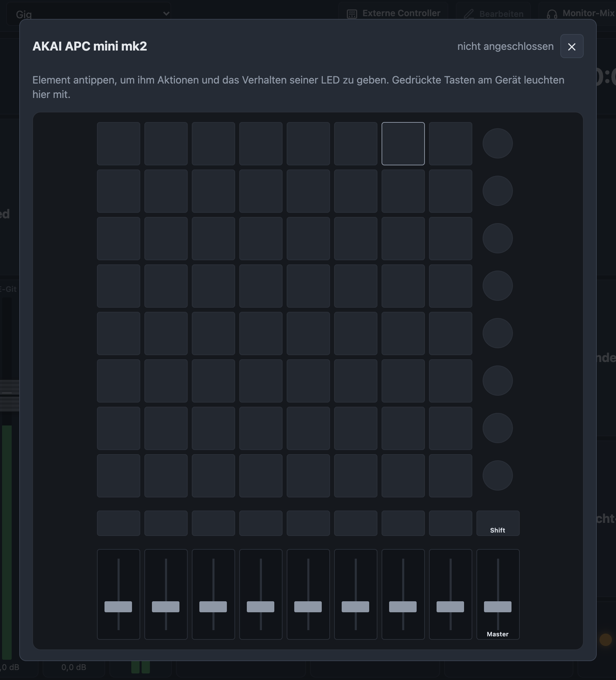Open the Gig dropdown behind the dialog
This screenshot has height=680, width=616.
pyautogui.click(x=89, y=14)
